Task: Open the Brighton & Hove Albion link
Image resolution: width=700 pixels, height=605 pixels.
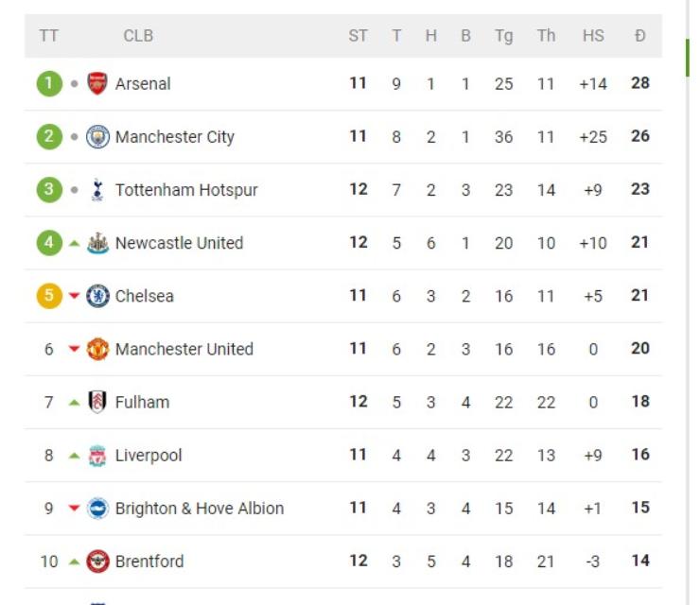Action: tap(199, 508)
